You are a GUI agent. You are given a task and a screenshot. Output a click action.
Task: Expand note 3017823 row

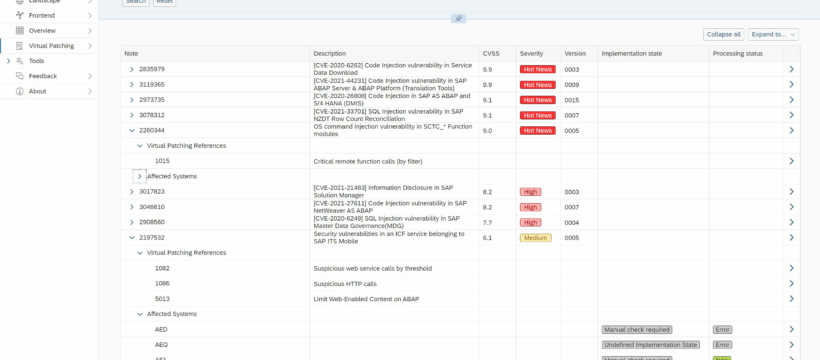pyautogui.click(x=132, y=192)
